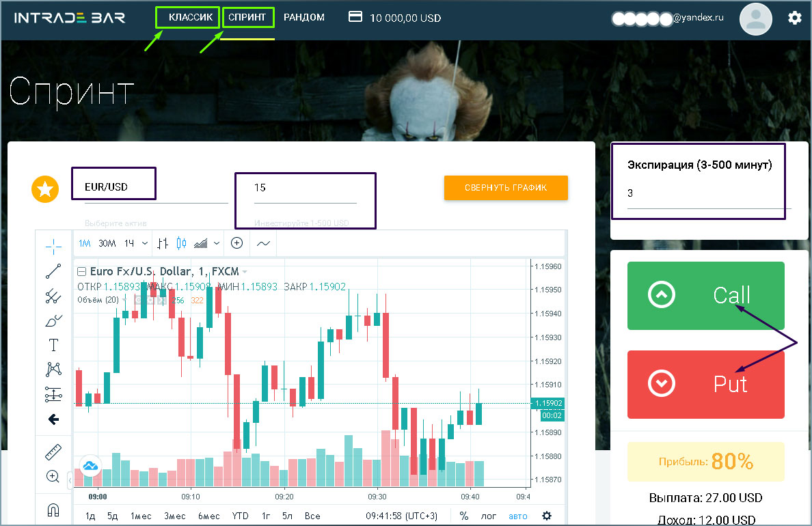Click the green Call button
This screenshot has width=812, height=526.
[706, 296]
